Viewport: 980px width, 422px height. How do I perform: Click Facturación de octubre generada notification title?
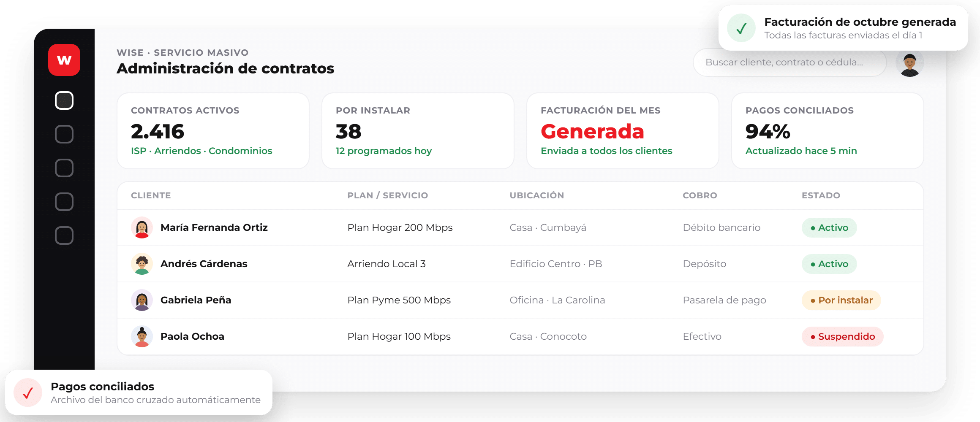(x=860, y=22)
